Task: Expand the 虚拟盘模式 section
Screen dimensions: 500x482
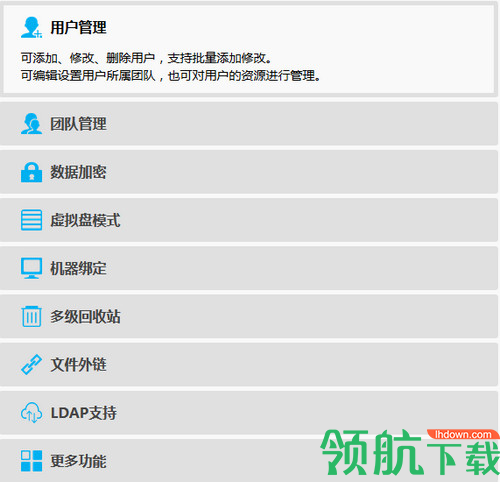Action: coord(249,220)
